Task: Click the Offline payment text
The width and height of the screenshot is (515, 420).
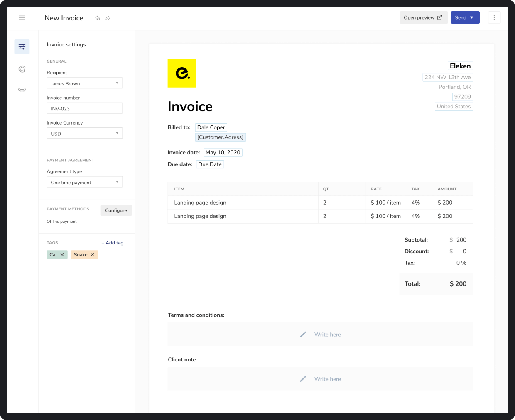Action: (62, 222)
